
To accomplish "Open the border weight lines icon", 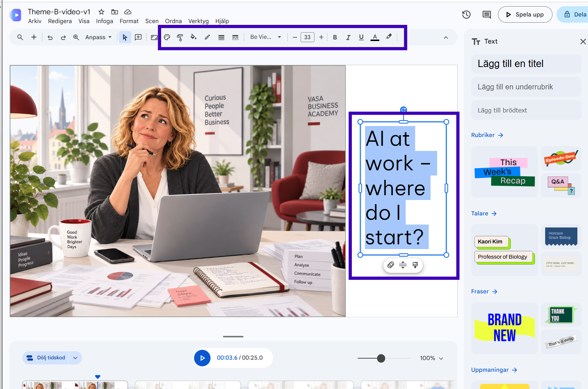I will (222, 37).
